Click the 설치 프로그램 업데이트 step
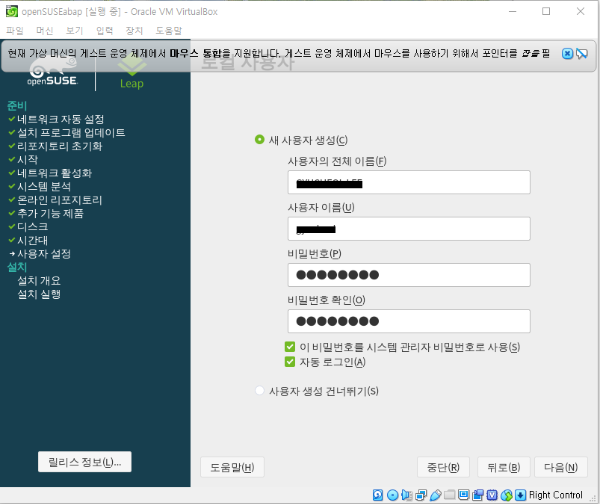This screenshot has height=504, width=600. (71, 133)
